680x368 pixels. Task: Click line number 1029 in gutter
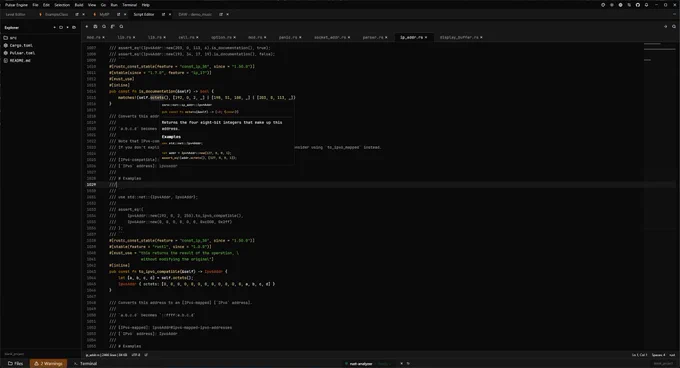(x=91, y=185)
